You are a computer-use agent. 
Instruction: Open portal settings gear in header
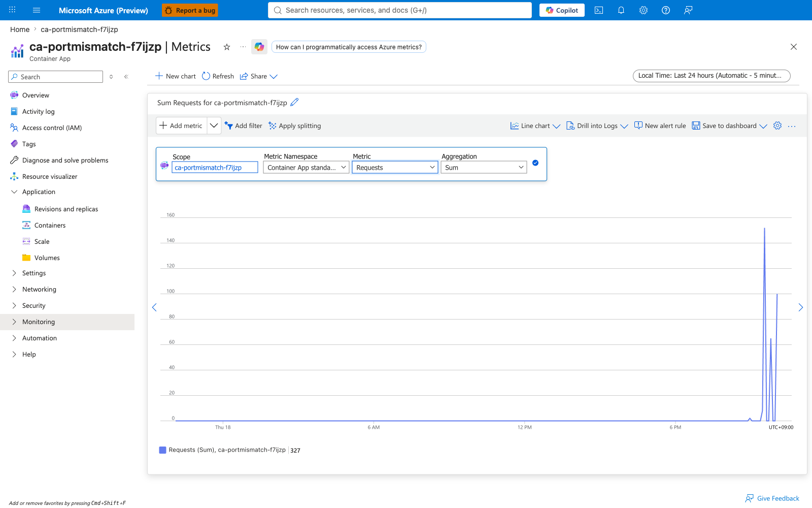click(x=644, y=10)
